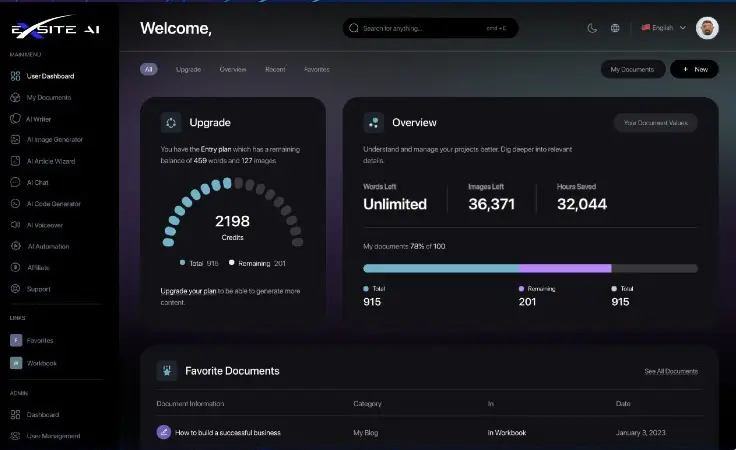This screenshot has width=736, height=450.
Task: Open the AI Voiceover speaker icon
Action: [x=15, y=225]
